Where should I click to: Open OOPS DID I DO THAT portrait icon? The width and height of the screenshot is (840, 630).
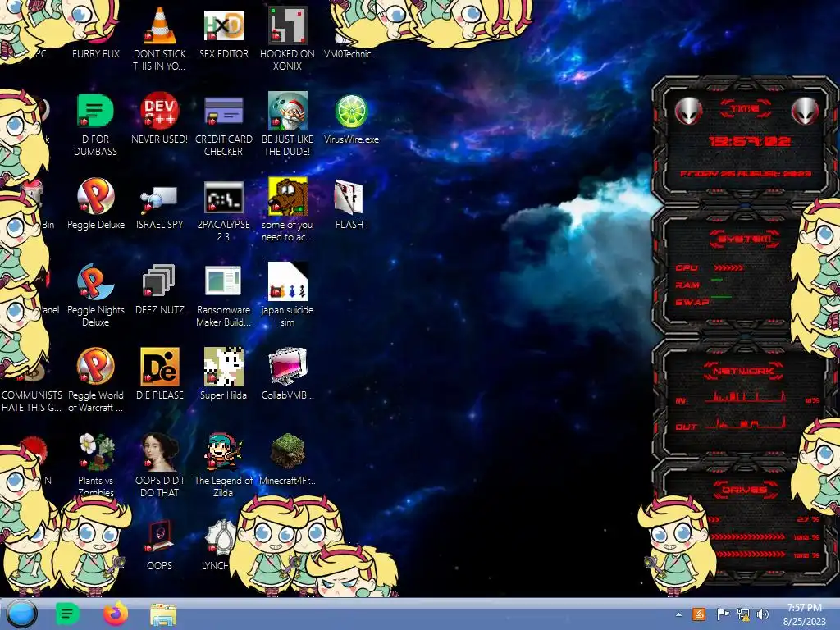tap(160, 452)
